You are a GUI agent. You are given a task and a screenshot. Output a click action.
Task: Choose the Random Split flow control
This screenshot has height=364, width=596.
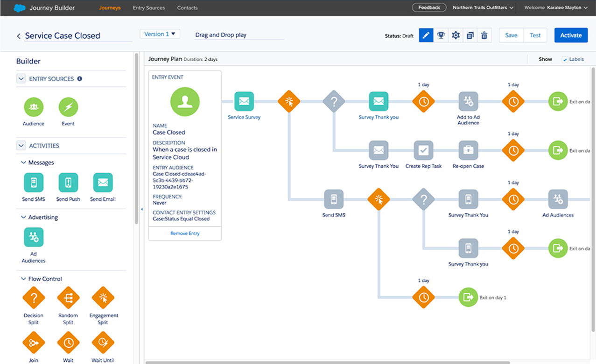click(68, 297)
